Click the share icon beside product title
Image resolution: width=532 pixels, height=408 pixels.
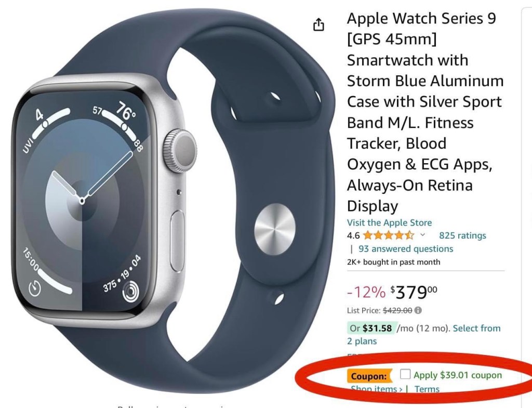pos(318,25)
